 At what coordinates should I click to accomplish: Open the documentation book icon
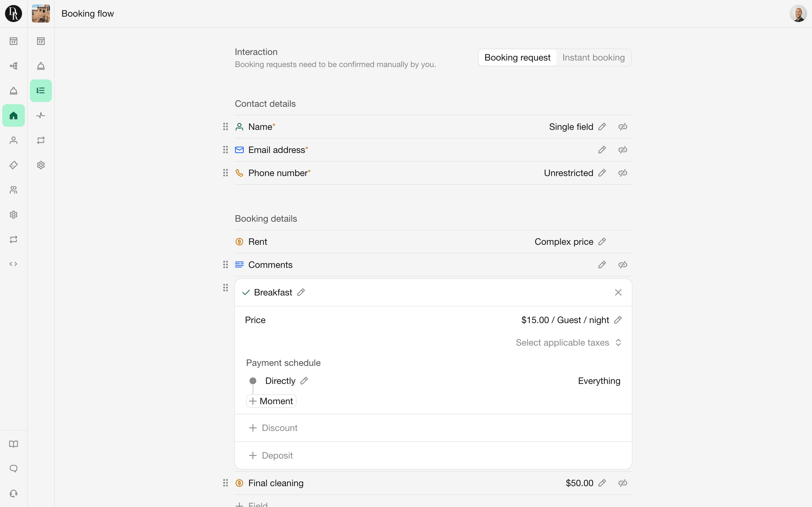[14, 444]
